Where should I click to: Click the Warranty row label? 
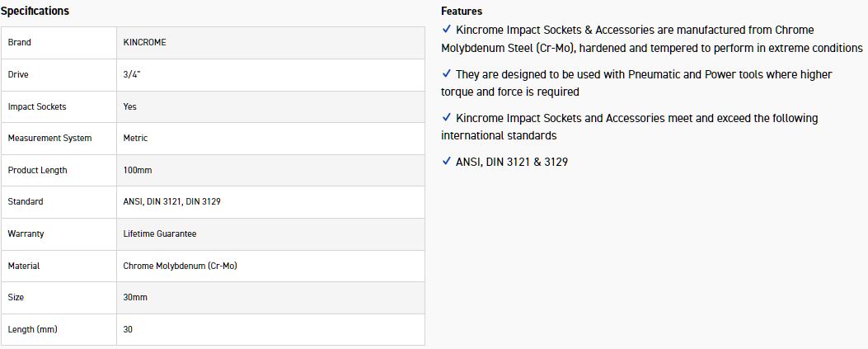pyautogui.click(x=26, y=233)
